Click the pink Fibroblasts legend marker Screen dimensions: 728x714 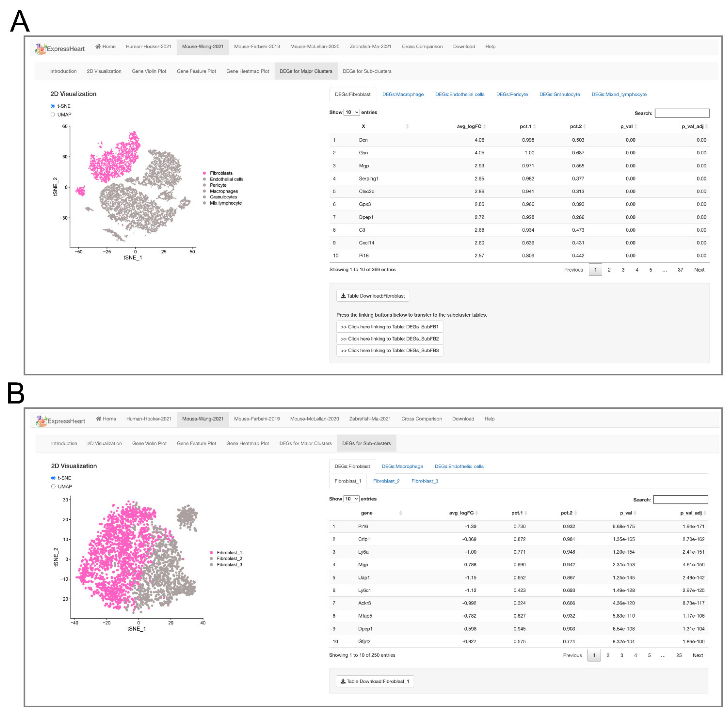tap(204, 173)
